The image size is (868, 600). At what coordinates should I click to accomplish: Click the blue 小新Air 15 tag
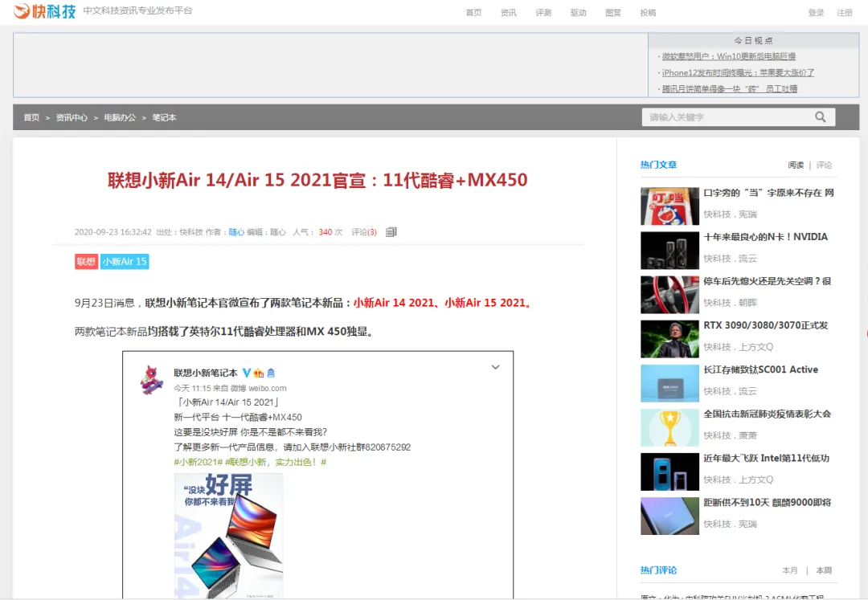125,262
